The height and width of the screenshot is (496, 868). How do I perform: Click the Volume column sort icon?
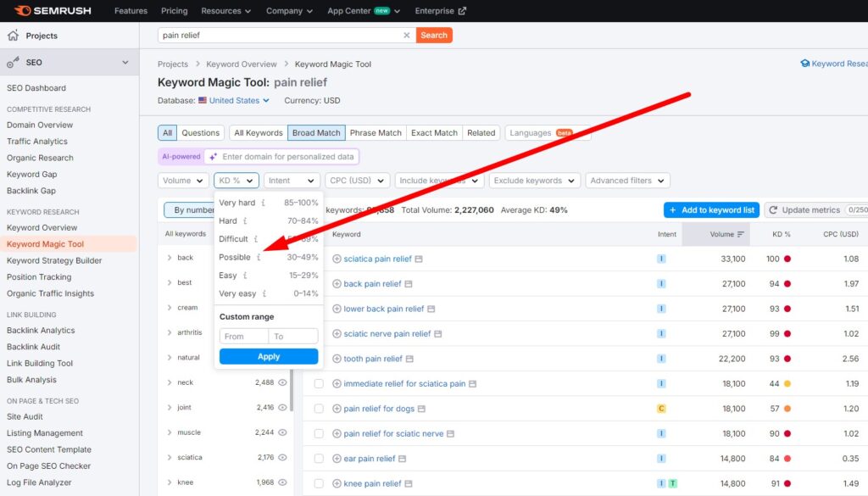741,234
